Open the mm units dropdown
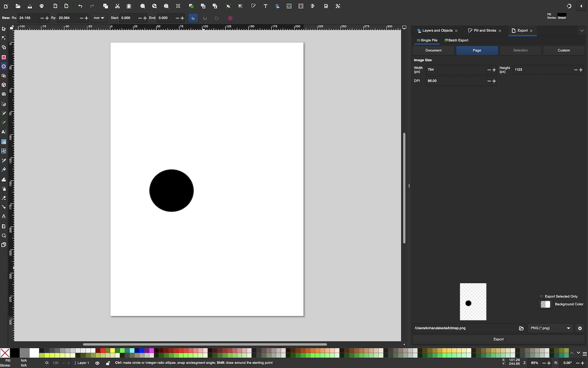Viewport: 588px width, 368px height. point(99,18)
